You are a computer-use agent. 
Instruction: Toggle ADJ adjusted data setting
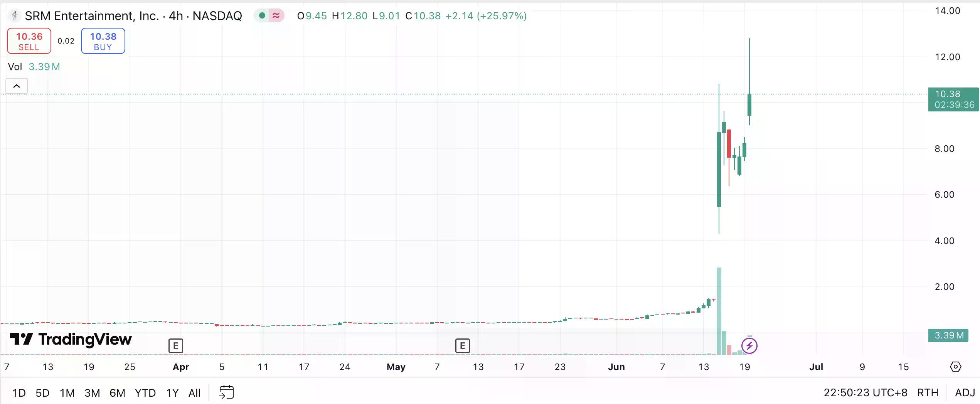pyautogui.click(x=965, y=392)
